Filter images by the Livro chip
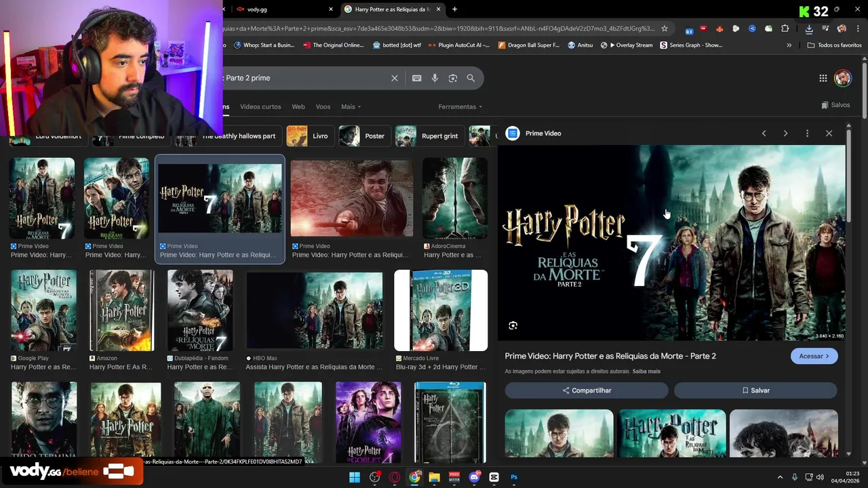The width and height of the screenshot is (868, 488). (x=309, y=136)
